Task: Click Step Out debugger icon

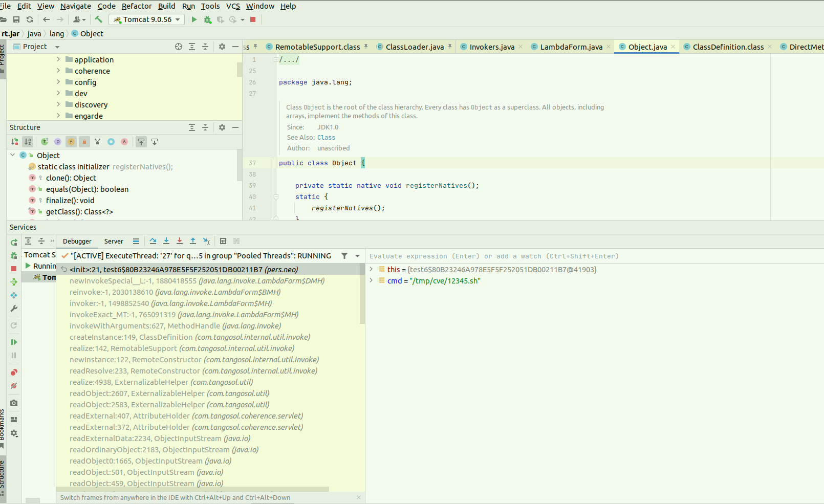Action: coord(193,241)
